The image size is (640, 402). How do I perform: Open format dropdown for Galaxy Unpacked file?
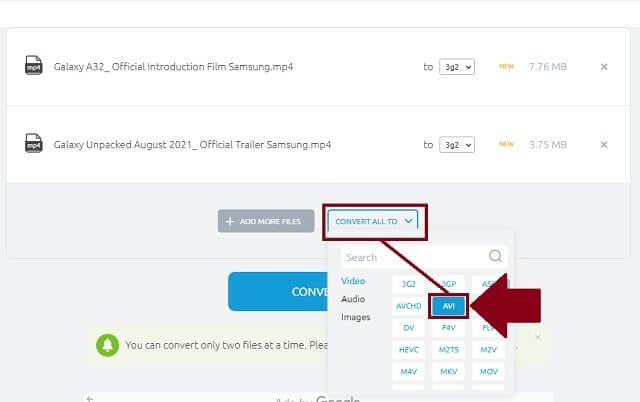click(457, 145)
